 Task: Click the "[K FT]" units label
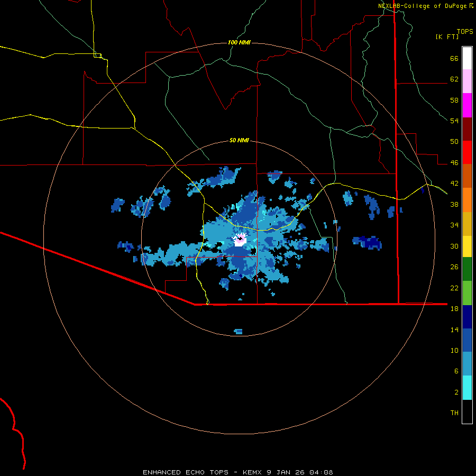coord(447,36)
